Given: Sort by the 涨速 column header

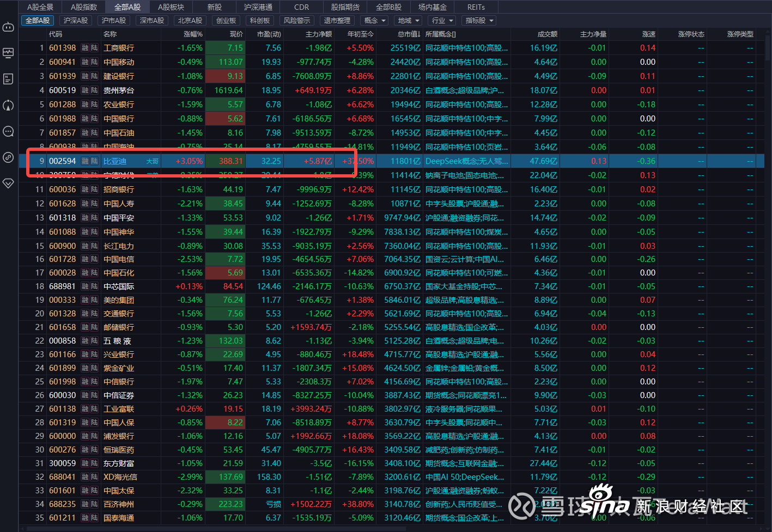Looking at the screenshot, I should point(649,34).
